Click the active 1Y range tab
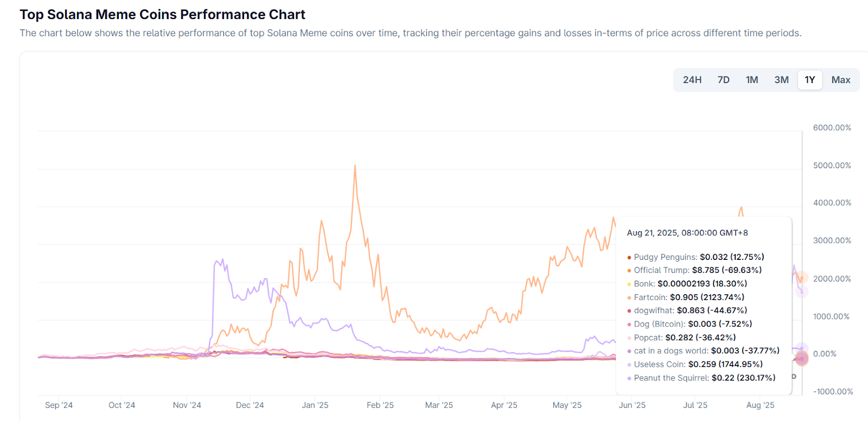 pyautogui.click(x=810, y=80)
